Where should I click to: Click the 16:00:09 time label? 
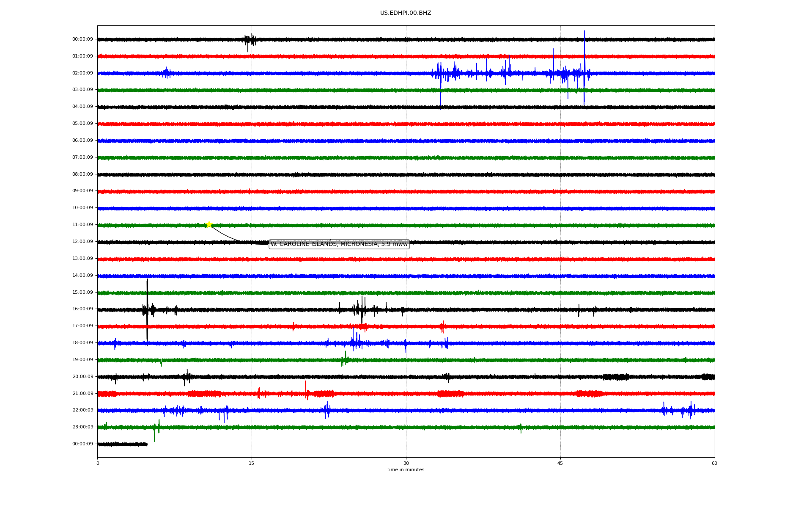pos(82,309)
